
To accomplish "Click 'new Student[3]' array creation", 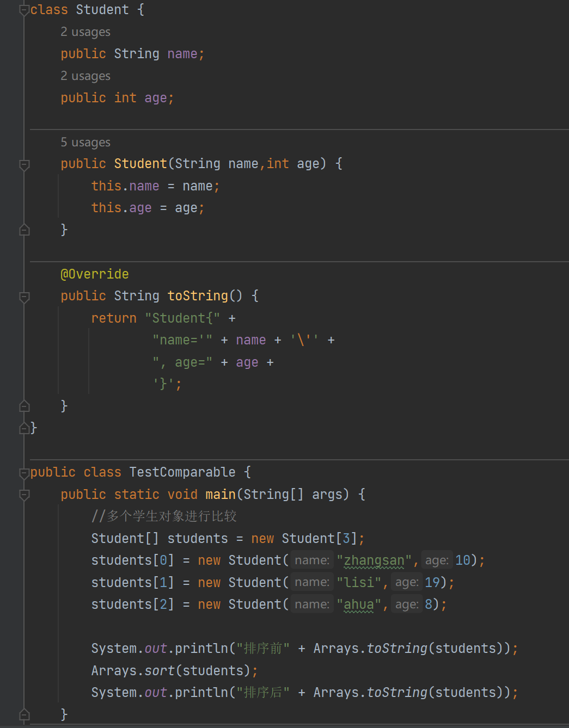I will 304,539.
